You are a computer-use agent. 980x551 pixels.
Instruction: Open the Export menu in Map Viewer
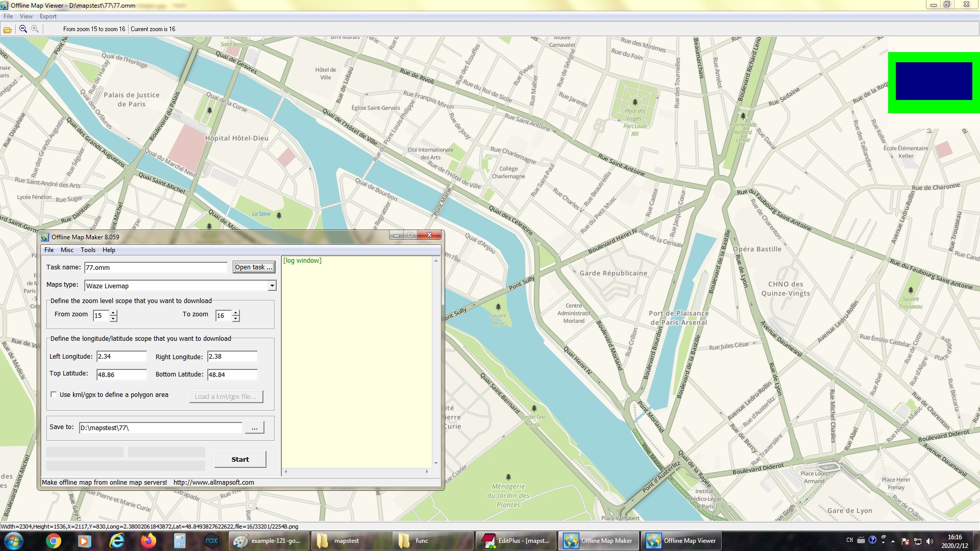(x=48, y=16)
